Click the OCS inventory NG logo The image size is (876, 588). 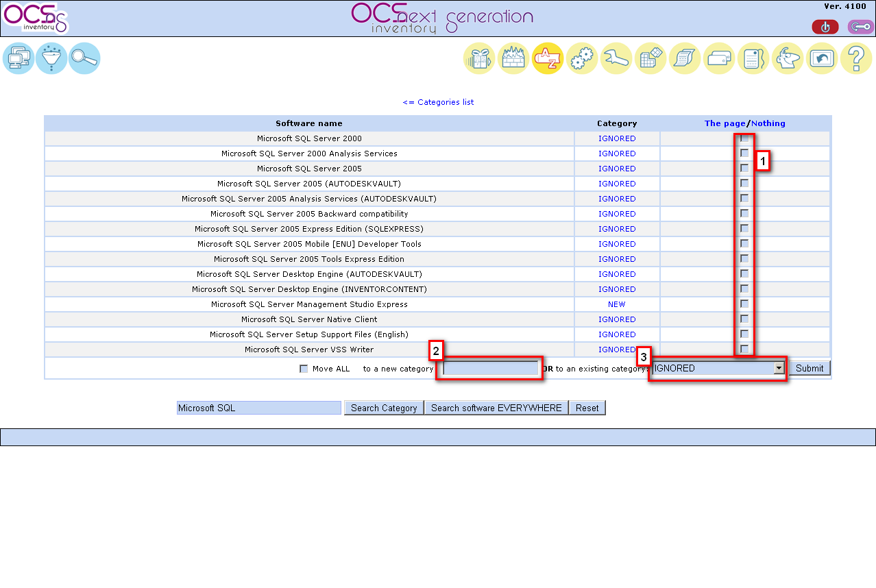36,19
